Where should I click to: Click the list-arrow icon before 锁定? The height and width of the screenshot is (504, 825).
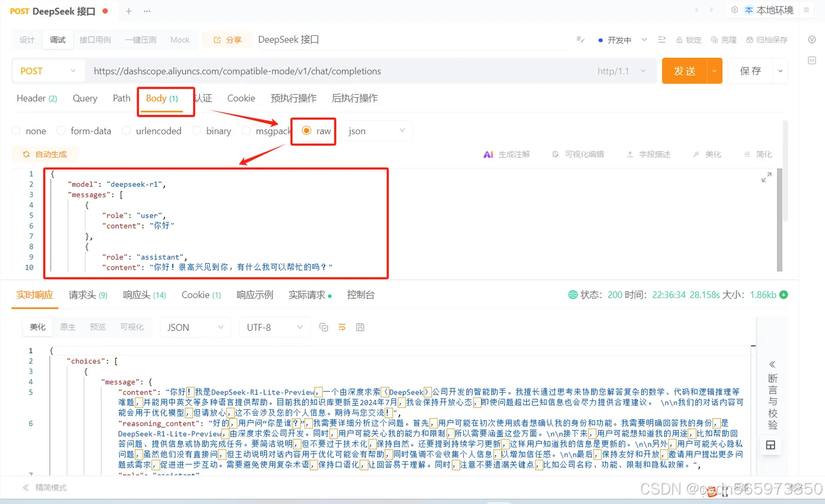click(661, 40)
